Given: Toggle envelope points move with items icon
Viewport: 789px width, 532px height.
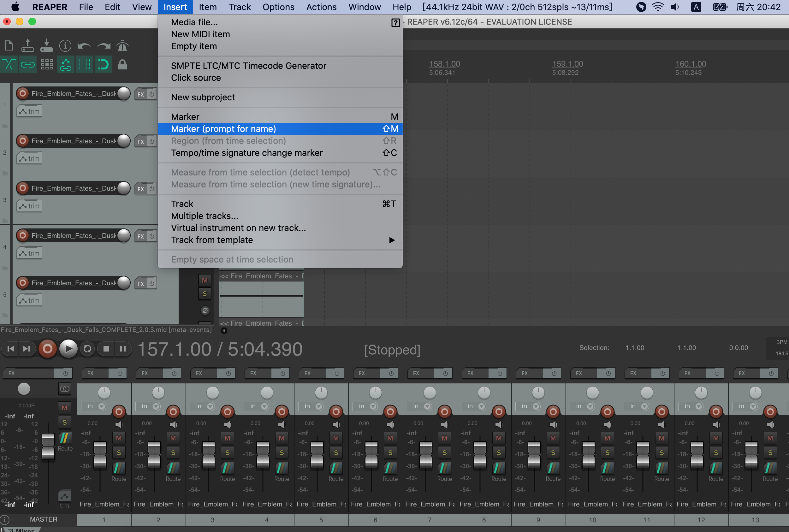Looking at the screenshot, I should (x=66, y=64).
